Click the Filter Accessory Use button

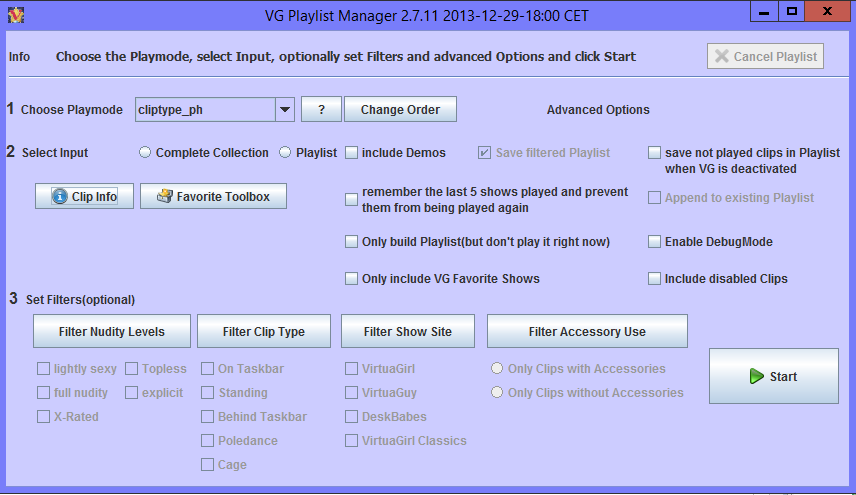point(587,331)
